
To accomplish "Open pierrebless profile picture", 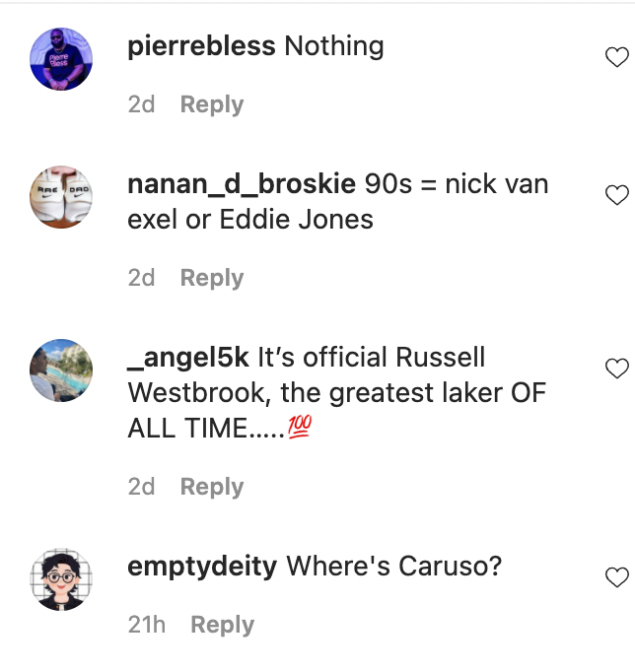I will coord(61,59).
